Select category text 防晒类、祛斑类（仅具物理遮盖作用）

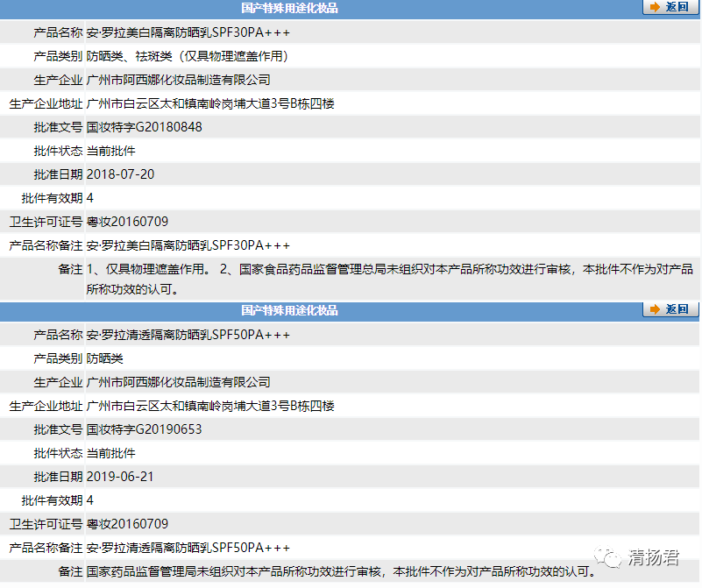pyautogui.click(x=188, y=56)
